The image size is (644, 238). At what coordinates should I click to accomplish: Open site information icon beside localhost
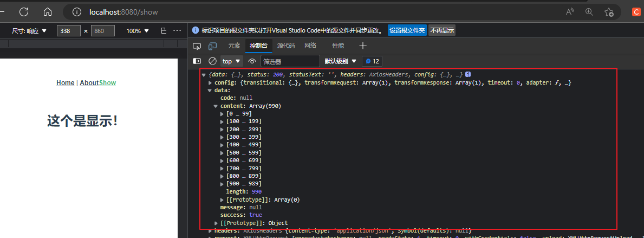coord(77,12)
